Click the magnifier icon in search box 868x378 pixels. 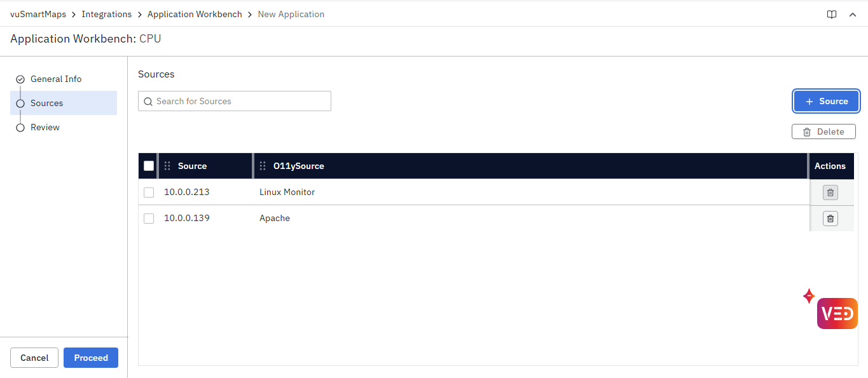[x=148, y=102]
